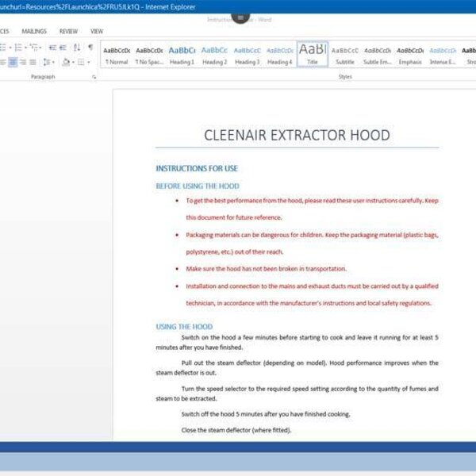Center the paragraph text
This screenshot has width=476, height=476.
tap(13, 63)
